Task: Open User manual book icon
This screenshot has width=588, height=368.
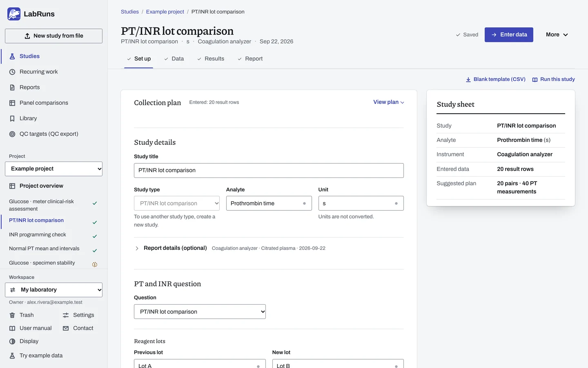Action: point(12,328)
